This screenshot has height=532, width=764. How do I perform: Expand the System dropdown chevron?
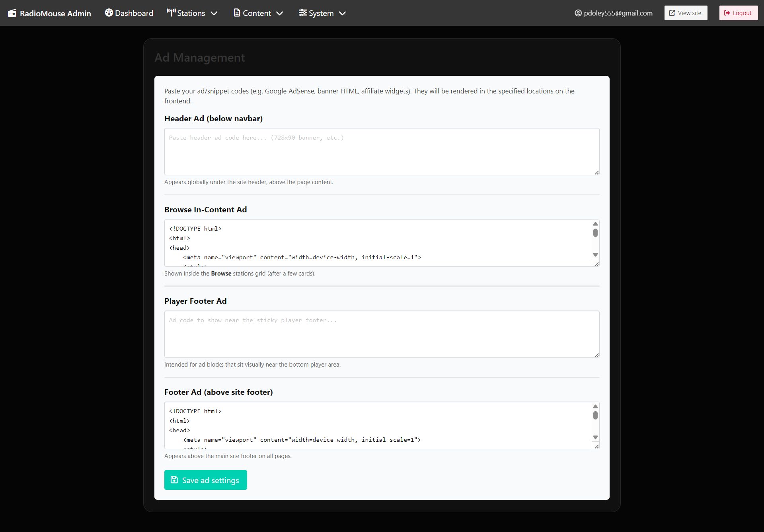(342, 13)
